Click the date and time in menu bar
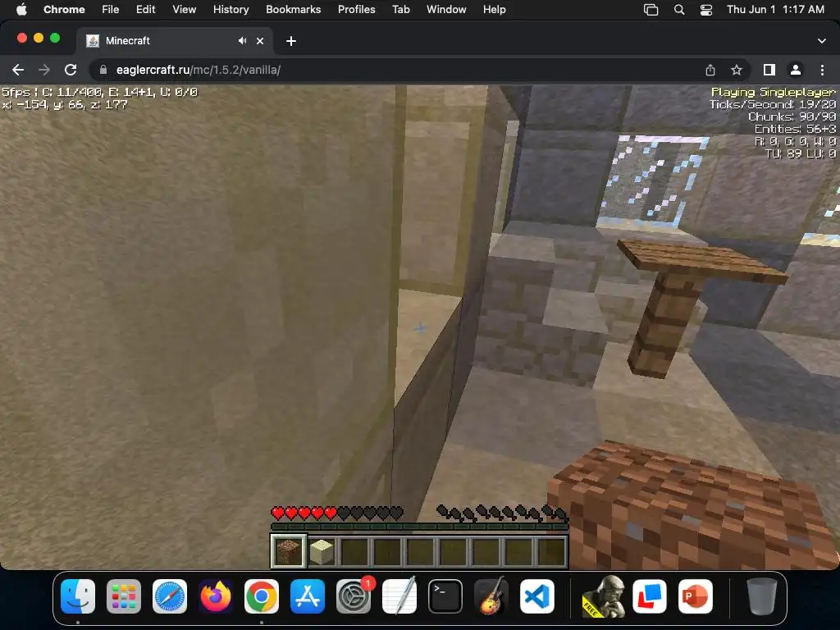Image resolution: width=840 pixels, height=630 pixels. pyautogui.click(x=775, y=9)
